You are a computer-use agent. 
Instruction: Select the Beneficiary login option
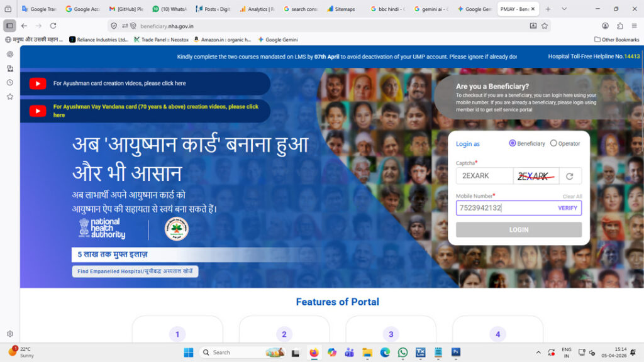point(513,143)
